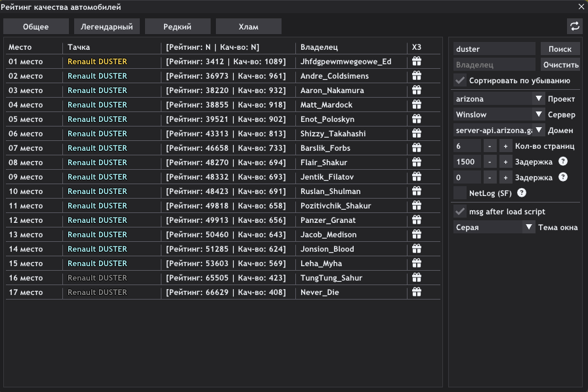Image resolution: width=588 pixels, height=392 pixels.
Task: Click yellow Renault DUSTER in 01 место row
Action: coord(98,62)
